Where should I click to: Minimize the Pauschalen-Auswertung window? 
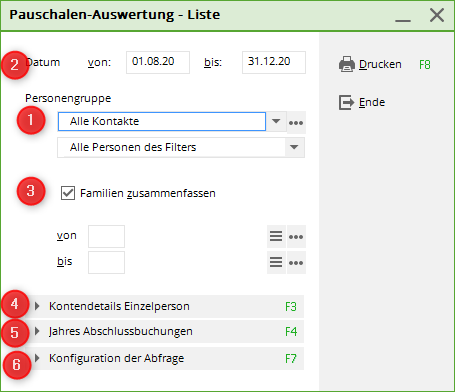403,16
